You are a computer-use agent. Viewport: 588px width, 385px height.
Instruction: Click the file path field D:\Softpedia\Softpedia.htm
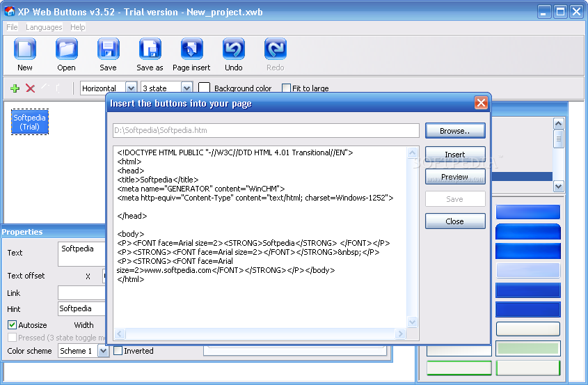click(266, 131)
